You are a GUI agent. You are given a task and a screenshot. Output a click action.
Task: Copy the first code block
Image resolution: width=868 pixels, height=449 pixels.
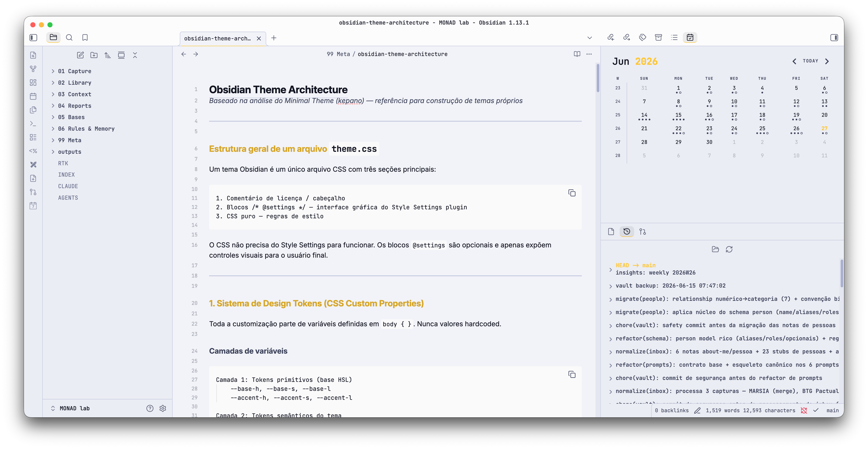click(x=572, y=193)
